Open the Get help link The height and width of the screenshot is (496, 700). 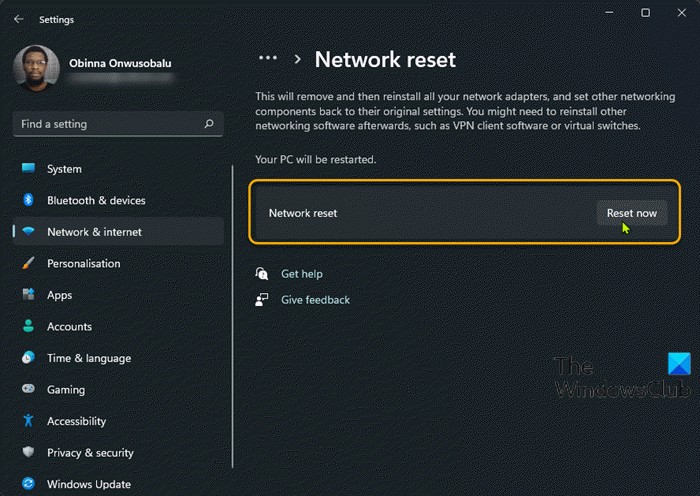point(301,274)
